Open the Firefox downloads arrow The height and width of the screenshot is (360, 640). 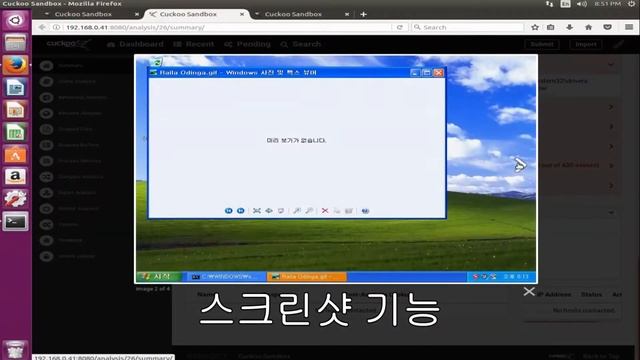(x=569, y=27)
